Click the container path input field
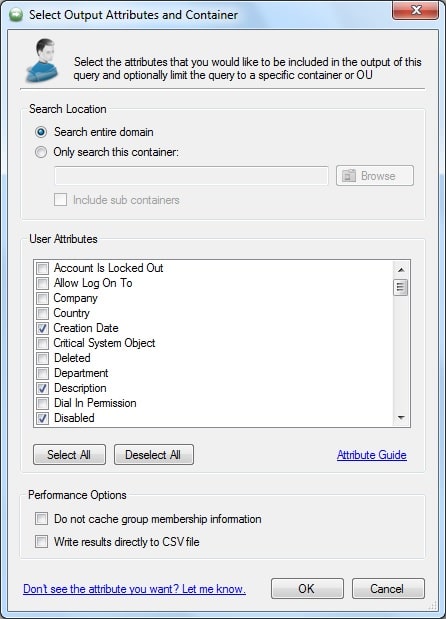 pyautogui.click(x=191, y=176)
